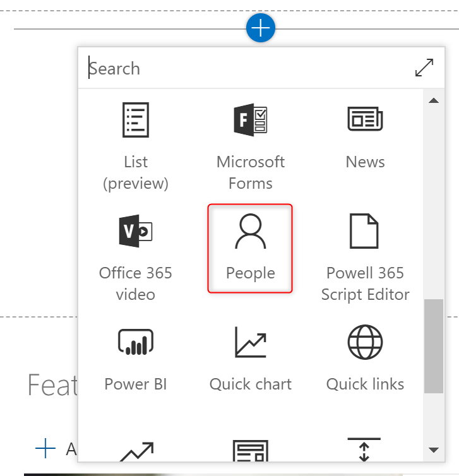
Task: Click the 'People' label text
Action: 251,273
